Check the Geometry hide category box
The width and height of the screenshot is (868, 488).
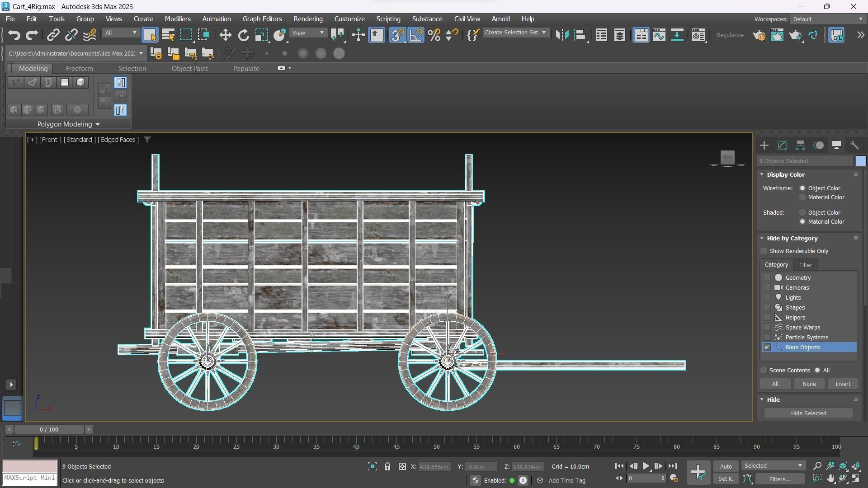767,278
